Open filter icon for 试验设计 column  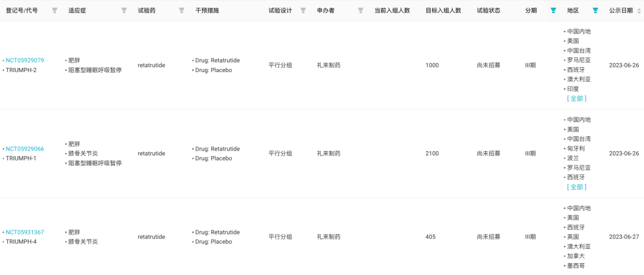[x=303, y=11]
